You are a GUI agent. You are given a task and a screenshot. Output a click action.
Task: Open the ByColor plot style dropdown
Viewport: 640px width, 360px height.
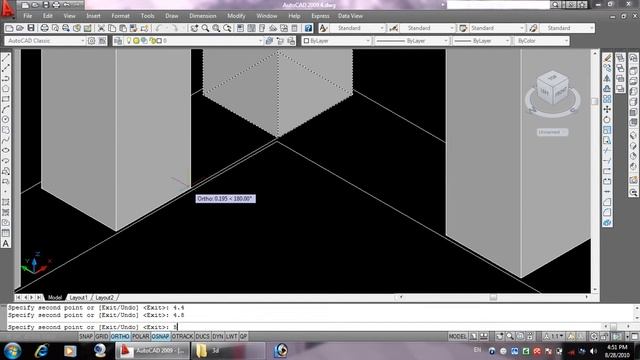click(542, 41)
